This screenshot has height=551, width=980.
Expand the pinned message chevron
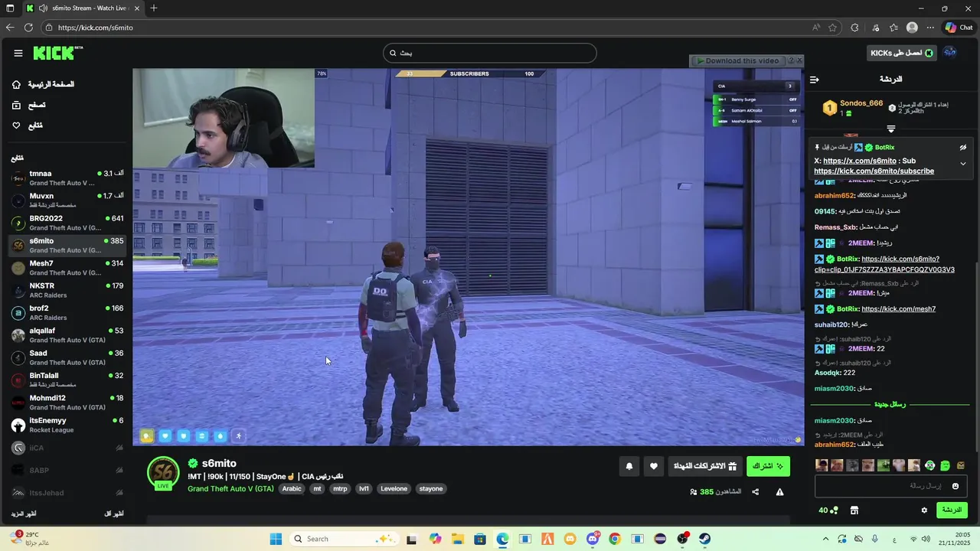coord(963,164)
